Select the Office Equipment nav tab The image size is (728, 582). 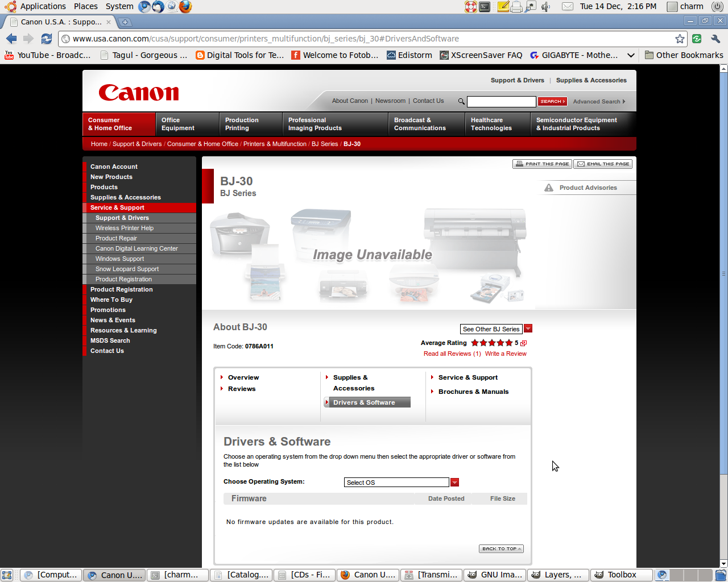pos(187,124)
